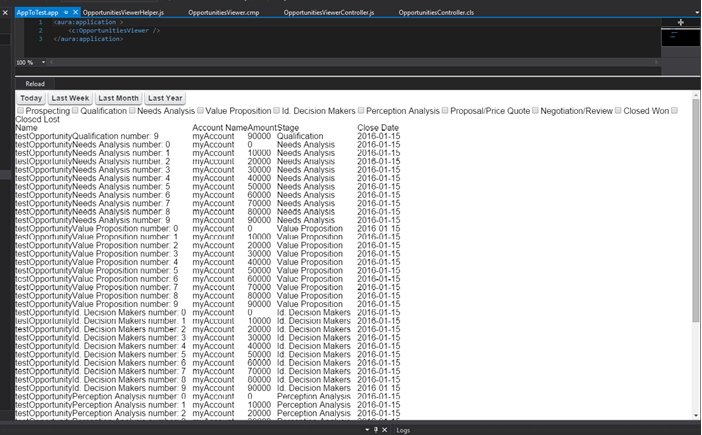Close the AppToTest.app tab
Screen dimensions: 702x435
[75, 13]
